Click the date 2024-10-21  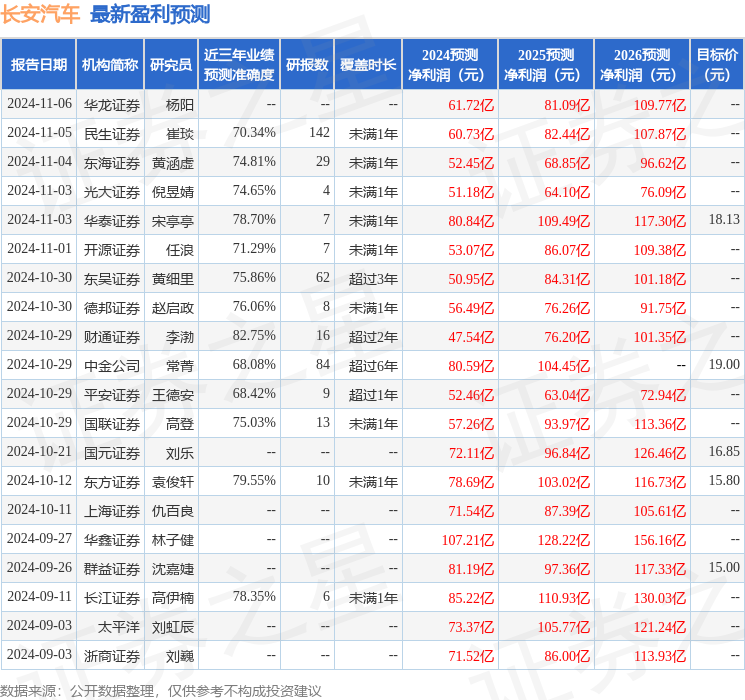pos(39,451)
